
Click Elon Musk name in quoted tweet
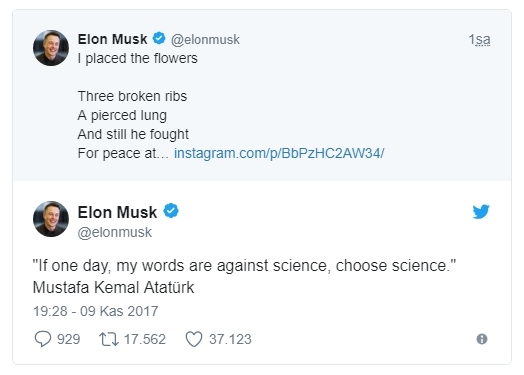(112, 39)
